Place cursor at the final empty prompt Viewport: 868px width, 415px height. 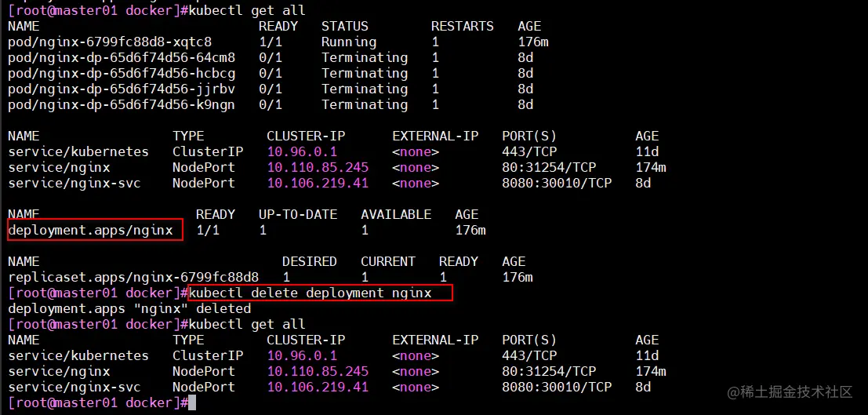(x=192, y=402)
